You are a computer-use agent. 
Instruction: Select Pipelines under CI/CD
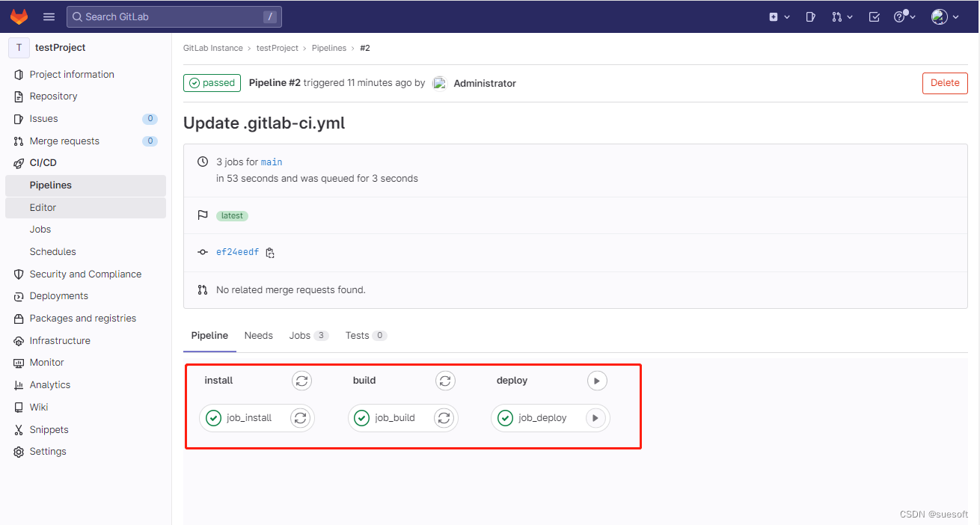pos(85,185)
